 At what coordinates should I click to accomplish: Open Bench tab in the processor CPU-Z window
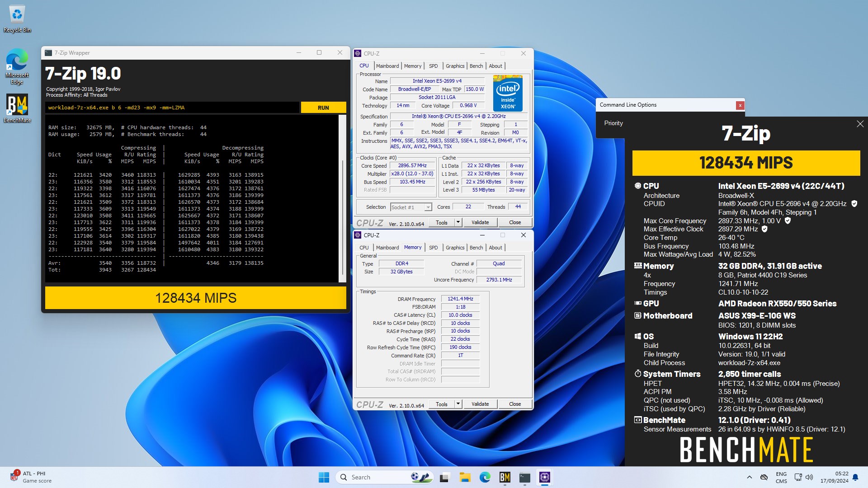tap(476, 66)
